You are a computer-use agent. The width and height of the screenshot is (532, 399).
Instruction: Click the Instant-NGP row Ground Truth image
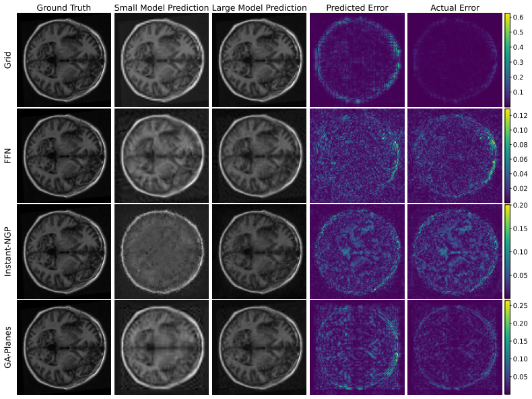click(64, 251)
